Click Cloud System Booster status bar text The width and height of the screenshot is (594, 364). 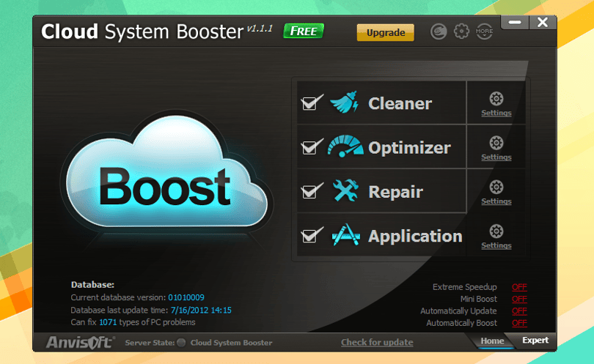pos(232,343)
